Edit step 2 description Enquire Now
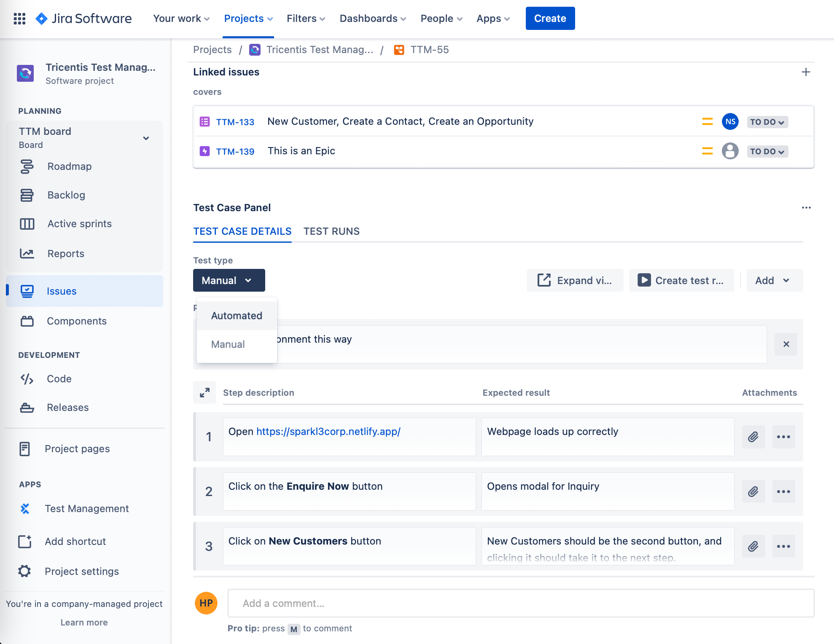Image resolution: width=834 pixels, height=644 pixels. tap(350, 491)
